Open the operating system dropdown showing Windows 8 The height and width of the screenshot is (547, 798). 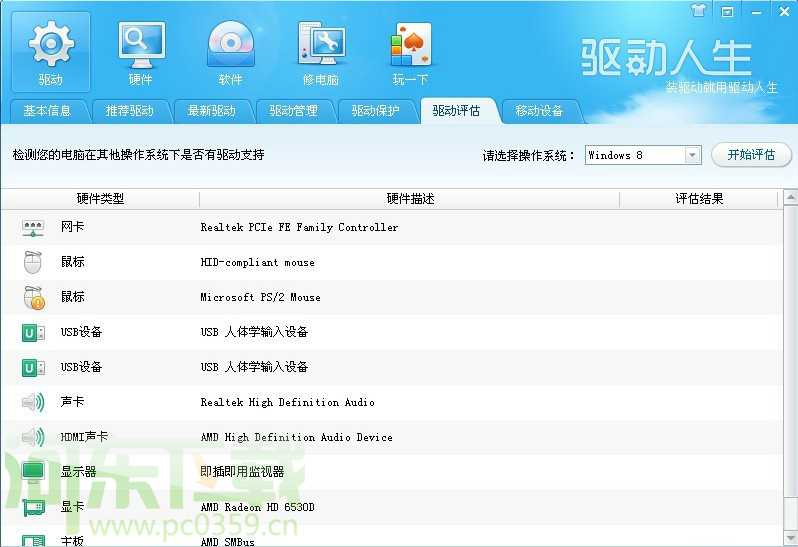(643, 155)
